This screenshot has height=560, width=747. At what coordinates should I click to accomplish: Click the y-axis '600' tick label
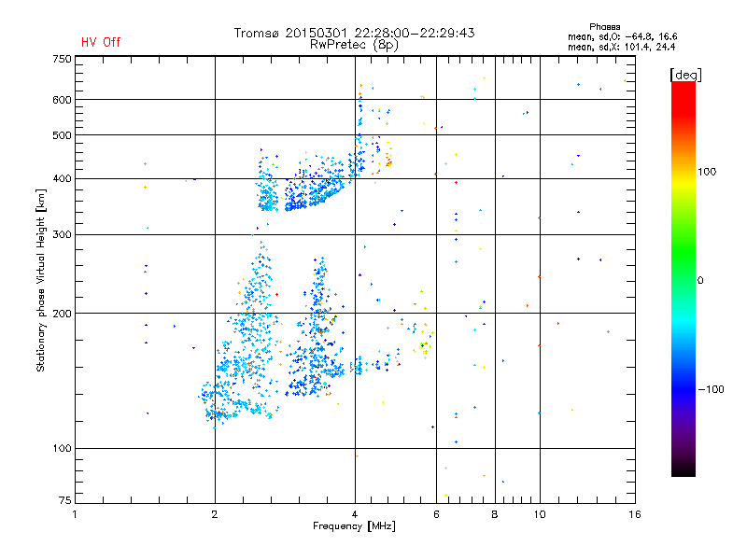63,100
